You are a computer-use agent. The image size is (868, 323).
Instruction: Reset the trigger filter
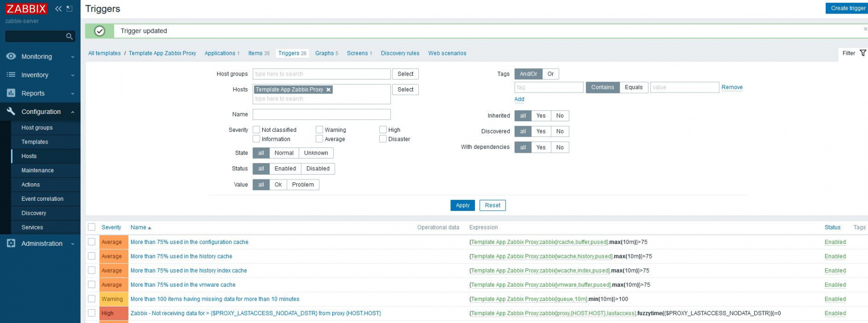[x=493, y=206]
